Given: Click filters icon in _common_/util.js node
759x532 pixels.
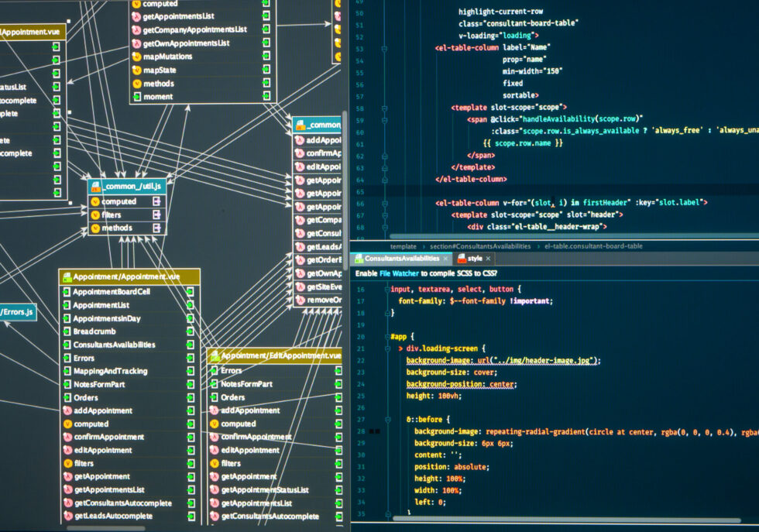Looking at the screenshot, I should click(x=94, y=215).
